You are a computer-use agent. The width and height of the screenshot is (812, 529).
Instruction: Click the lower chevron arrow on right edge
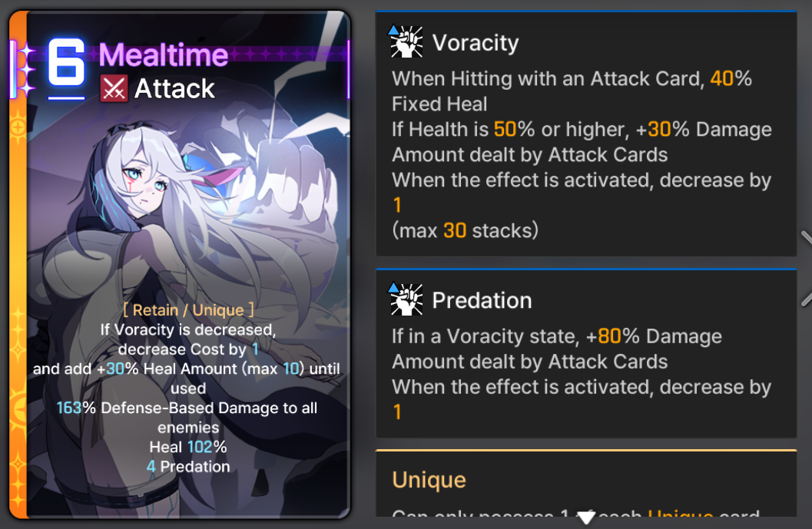(x=806, y=299)
